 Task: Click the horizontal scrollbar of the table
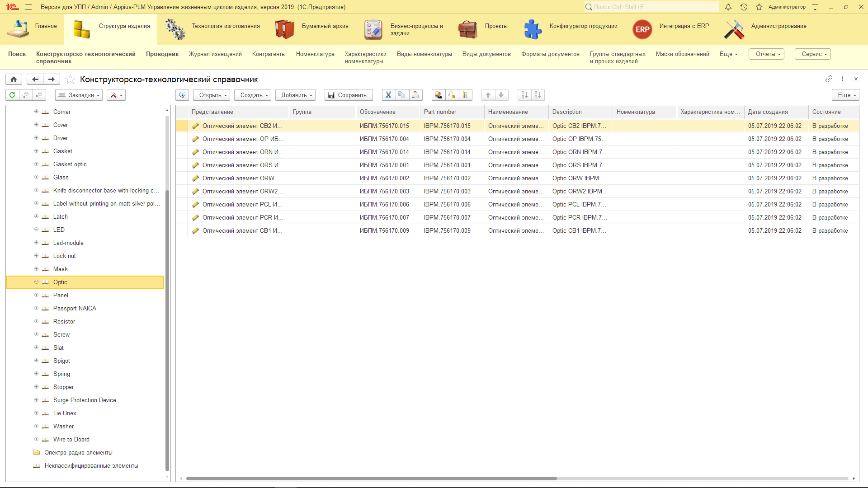371,478
